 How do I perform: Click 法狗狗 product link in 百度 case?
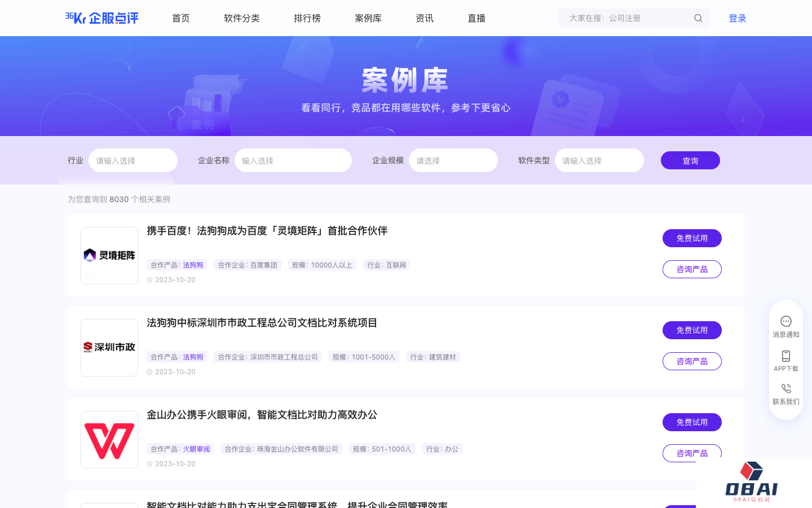[x=193, y=265]
